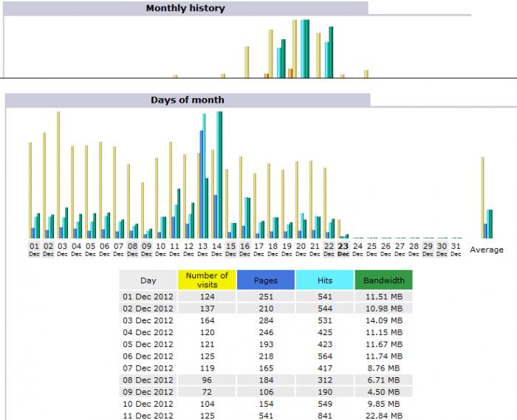Image resolution: width=517 pixels, height=420 pixels.
Task: Click the Days of month section header
Action: (188, 100)
